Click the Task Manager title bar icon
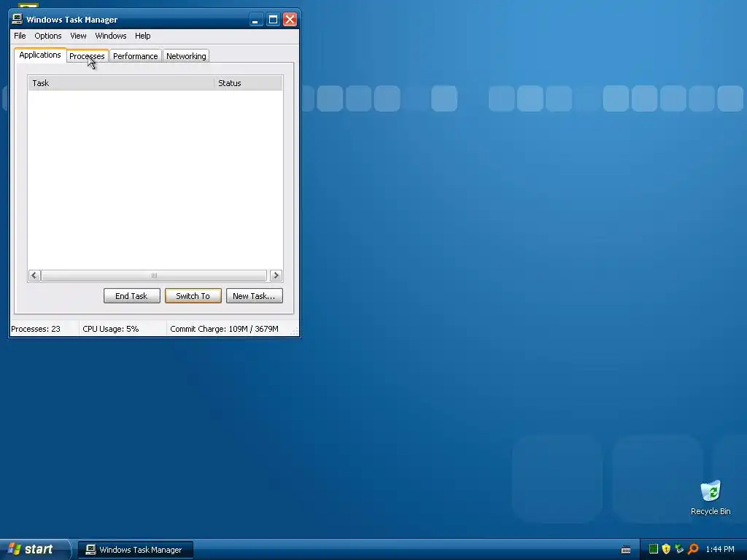 click(x=18, y=19)
